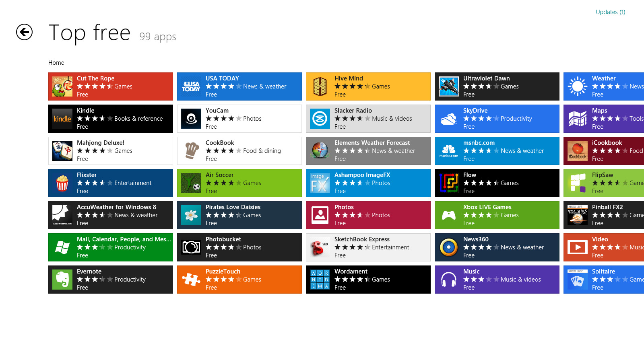This screenshot has width=644, height=362.
Task: Open the Slacker Radio icon
Action: point(320,119)
